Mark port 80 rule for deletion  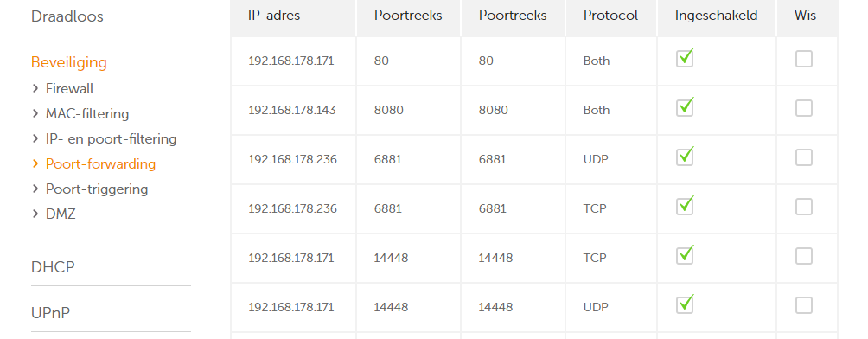(x=804, y=59)
